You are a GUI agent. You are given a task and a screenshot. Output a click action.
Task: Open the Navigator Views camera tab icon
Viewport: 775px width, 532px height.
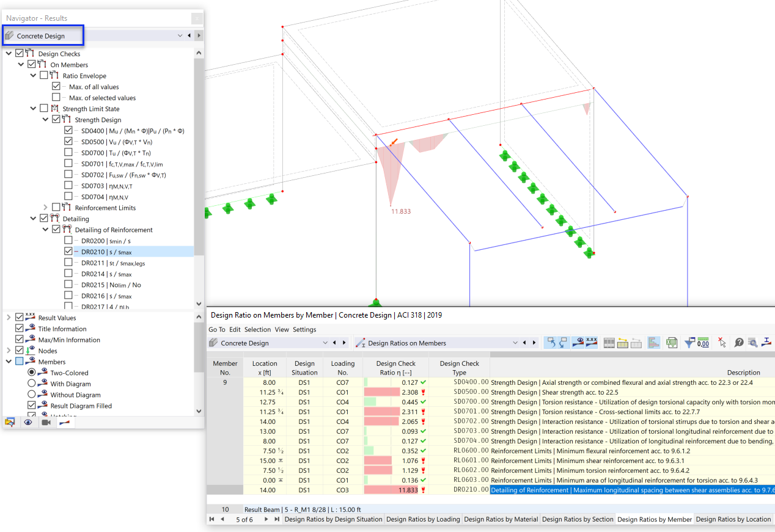45,422
